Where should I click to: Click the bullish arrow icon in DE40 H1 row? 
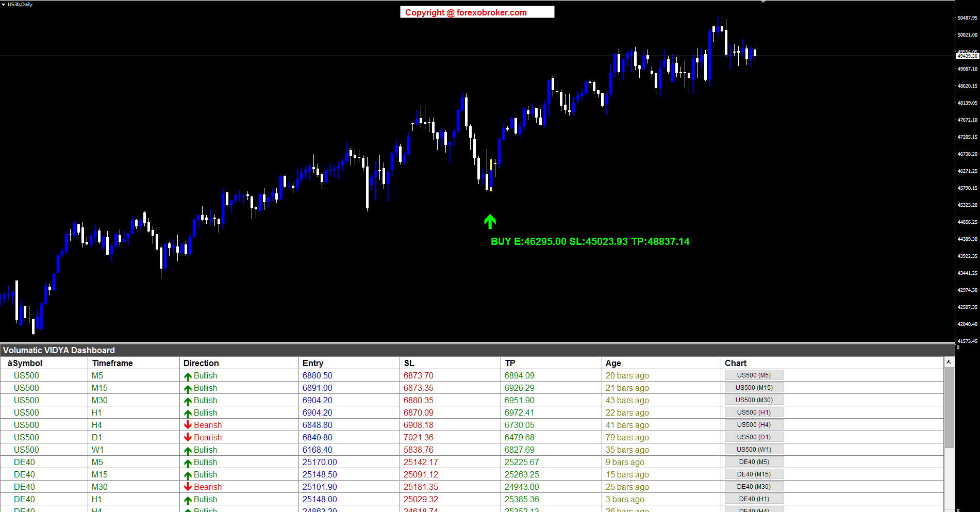(x=188, y=500)
